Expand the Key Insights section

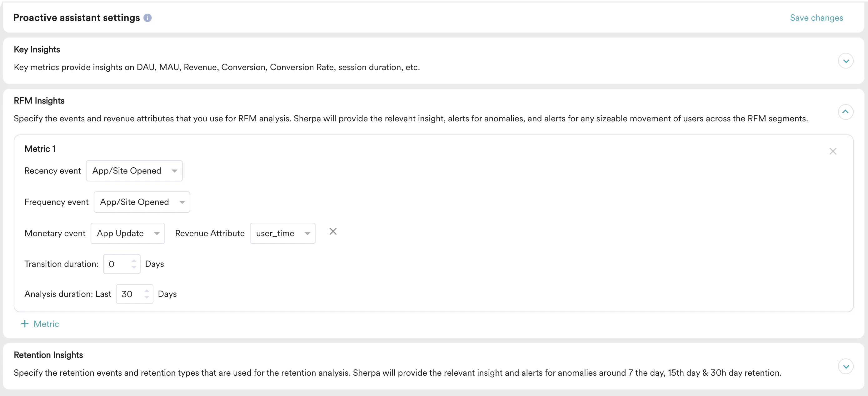tap(846, 61)
